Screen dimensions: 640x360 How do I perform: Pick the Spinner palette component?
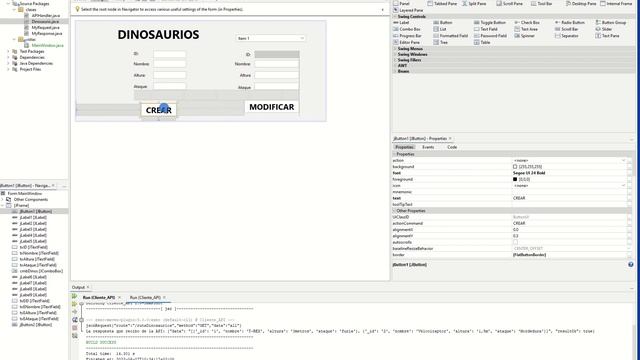pyautogui.click(x=524, y=36)
